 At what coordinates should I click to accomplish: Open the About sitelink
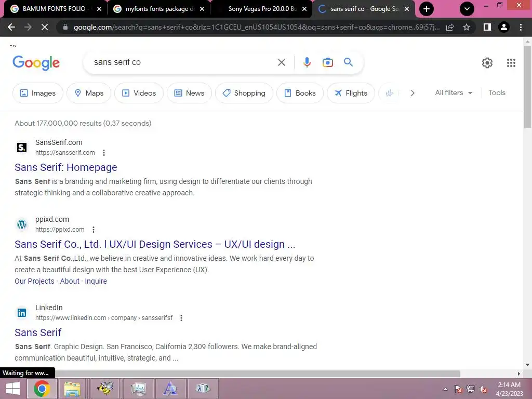[70, 281]
